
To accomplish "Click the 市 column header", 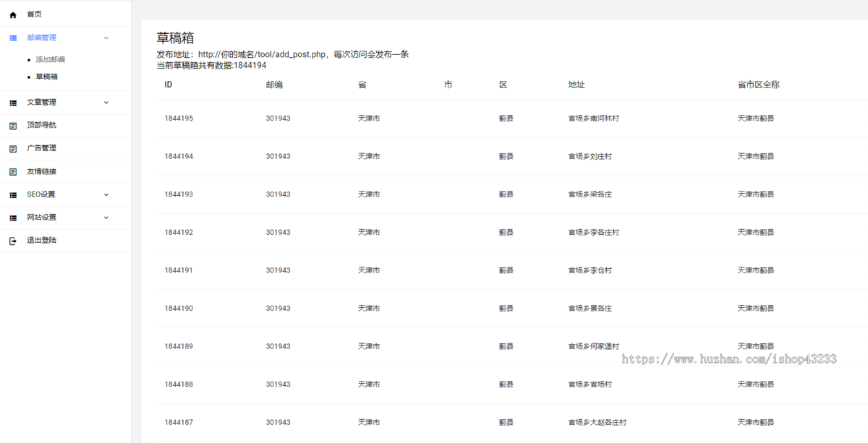I will [448, 85].
